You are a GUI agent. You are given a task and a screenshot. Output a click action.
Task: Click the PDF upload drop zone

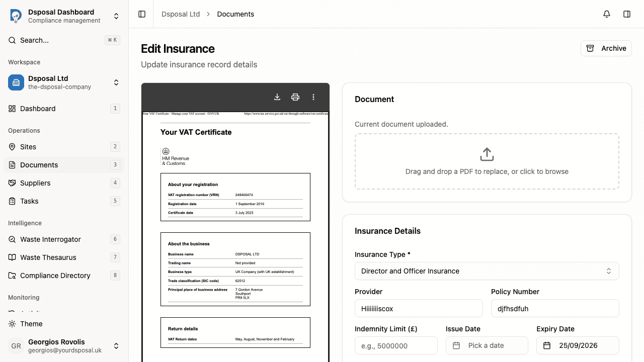tap(487, 161)
